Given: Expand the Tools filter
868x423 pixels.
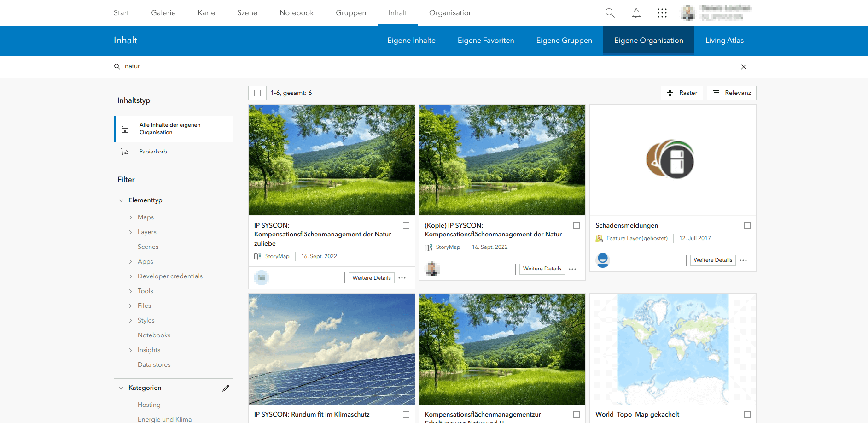Looking at the screenshot, I should (x=131, y=291).
